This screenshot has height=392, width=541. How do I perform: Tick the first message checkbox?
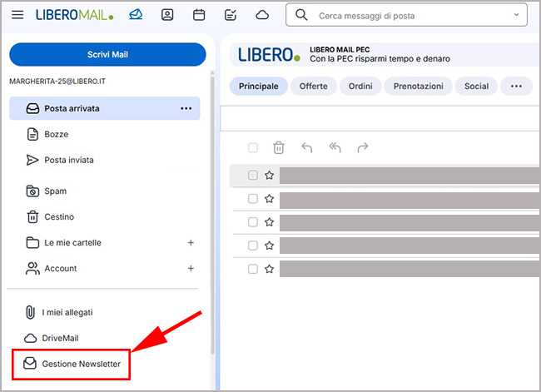coord(253,176)
